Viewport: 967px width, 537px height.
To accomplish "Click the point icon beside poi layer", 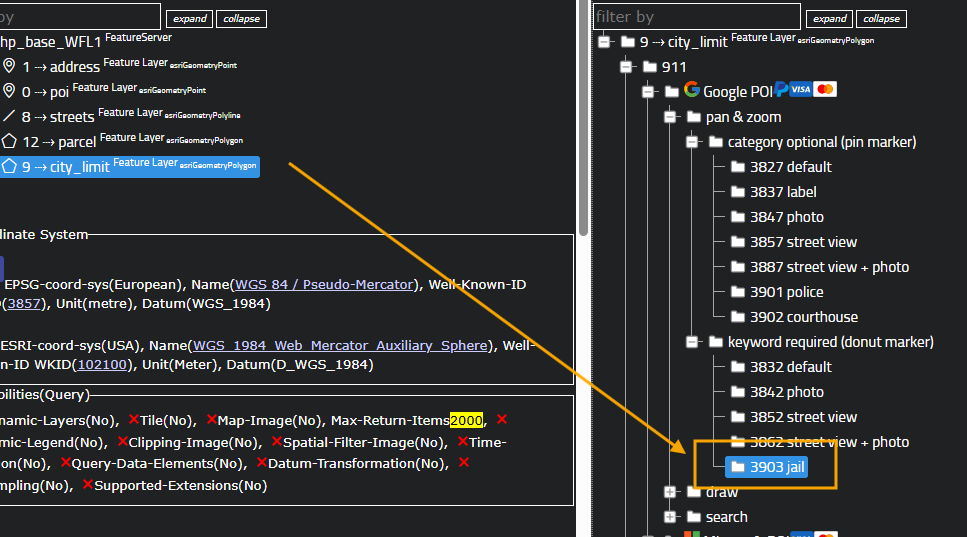I will (9, 91).
